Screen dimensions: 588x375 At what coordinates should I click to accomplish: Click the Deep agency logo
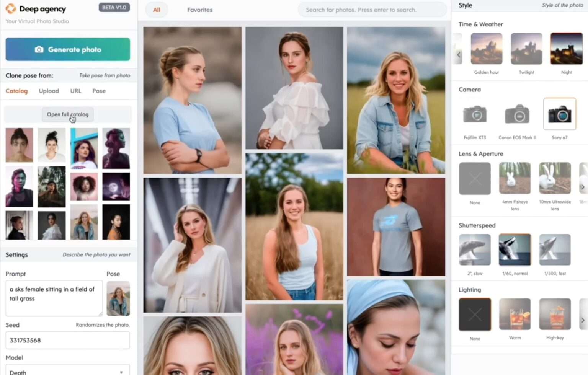coord(35,8)
